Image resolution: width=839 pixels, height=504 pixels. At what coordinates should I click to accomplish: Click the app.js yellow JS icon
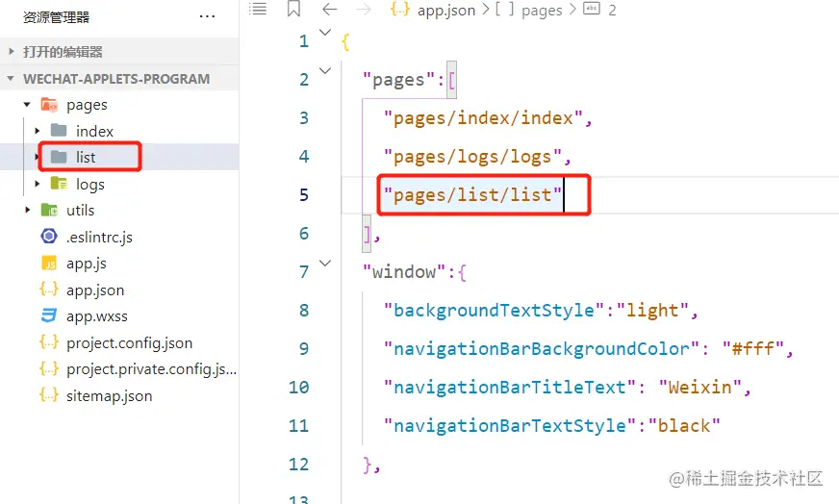[49, 263]
